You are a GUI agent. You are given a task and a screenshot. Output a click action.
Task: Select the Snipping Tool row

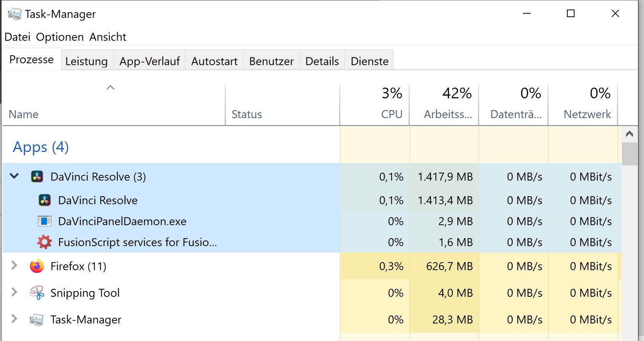coord(312,293)
